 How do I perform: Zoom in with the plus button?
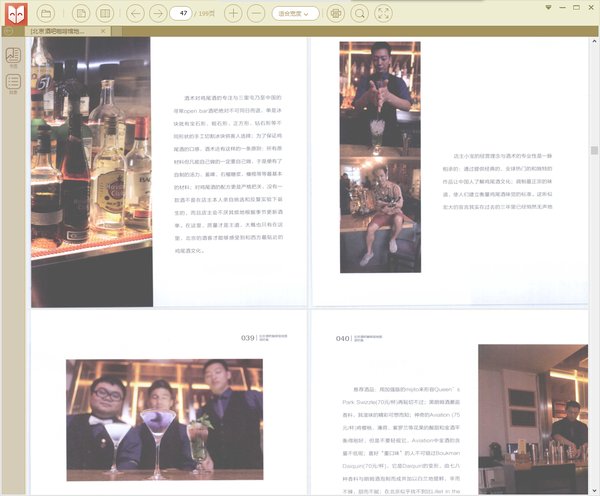point(233,14)
